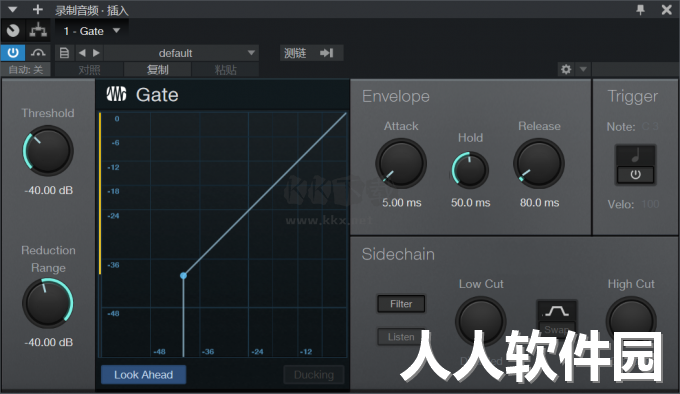Click the 自动: 关 automation mode field
Image resolution: width=680 pixels, height=394 pixels.
coord(26,69)
